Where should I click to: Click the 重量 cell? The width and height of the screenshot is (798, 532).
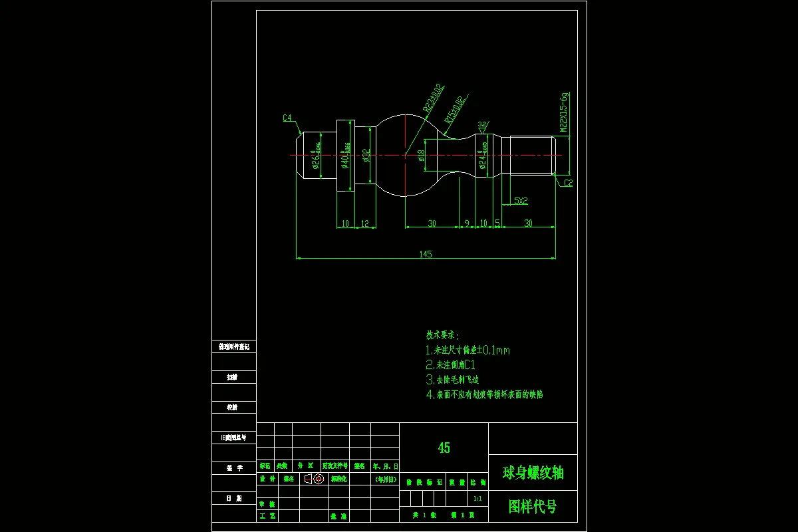coord(455,482)
